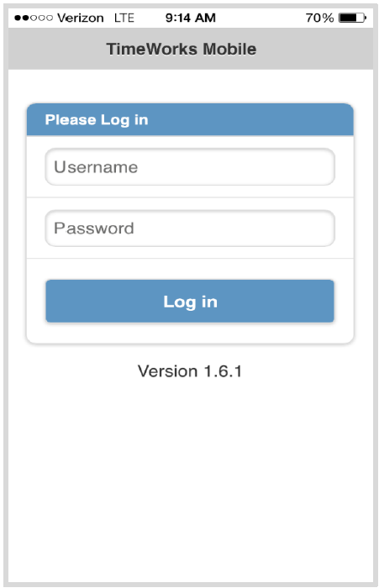Click the Username placeholder text
This screenshot has height=588, width=379.
(96, 167)
